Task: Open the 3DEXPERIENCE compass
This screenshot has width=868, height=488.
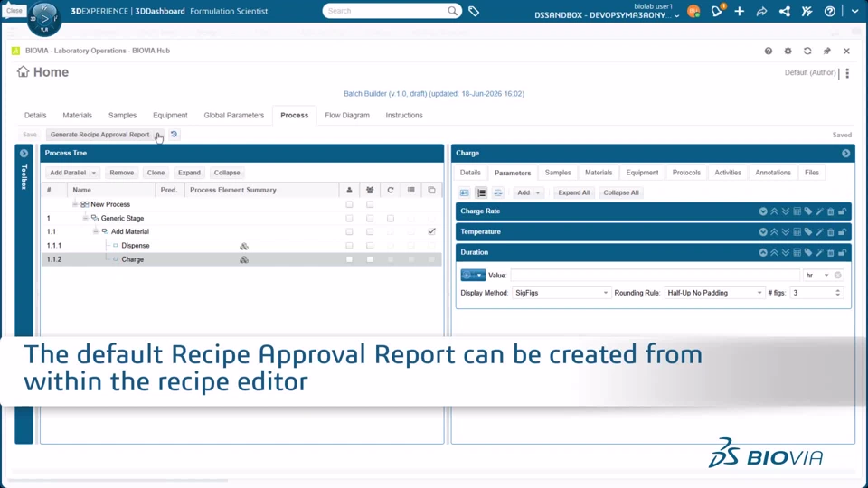Action: (x=44, y=18)
